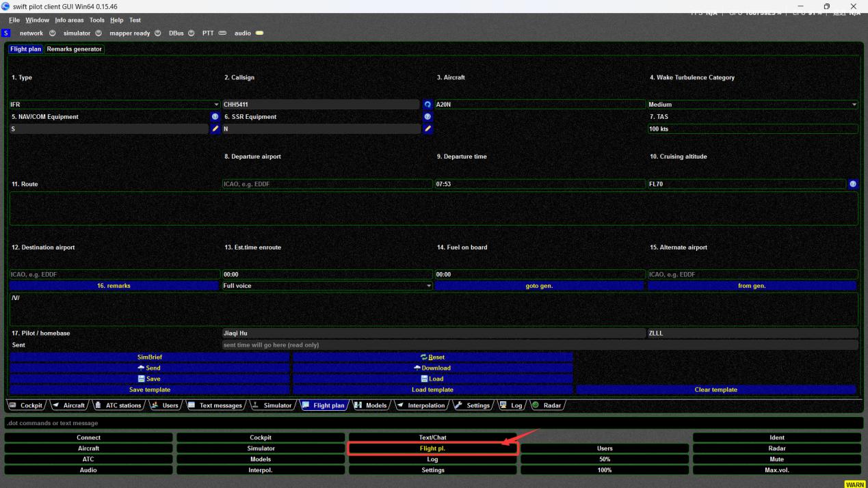Image resolution: width=868 pixels, height=488 pixels.
Task: Click cruising altitude help icon
Action: [853, 184]
